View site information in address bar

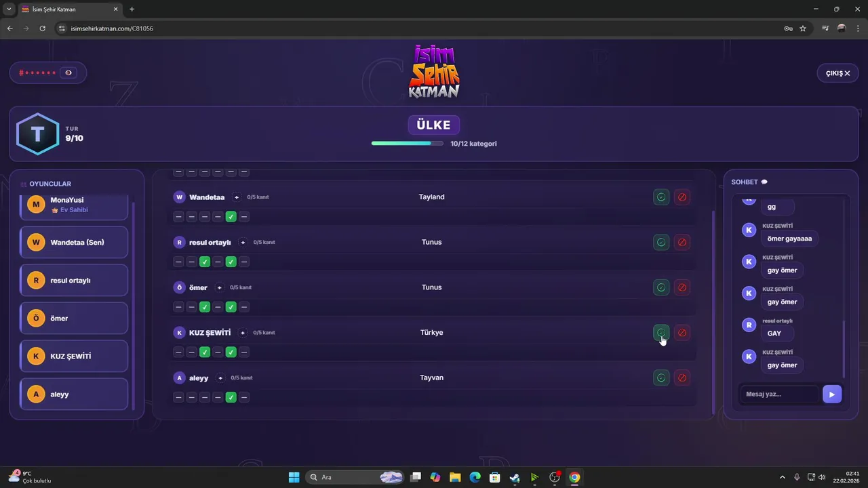click(x=62, y=28)
